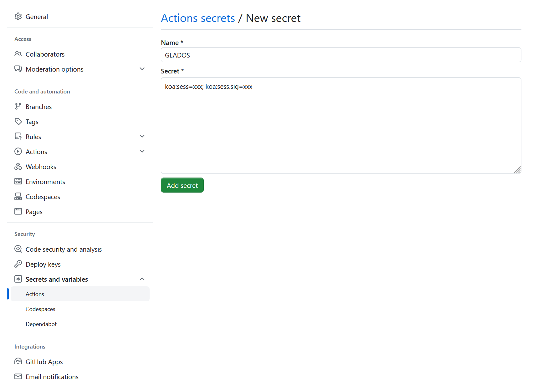Switch to the Codespaces secrets page
The image size is (538, 392).
(40, 309)
